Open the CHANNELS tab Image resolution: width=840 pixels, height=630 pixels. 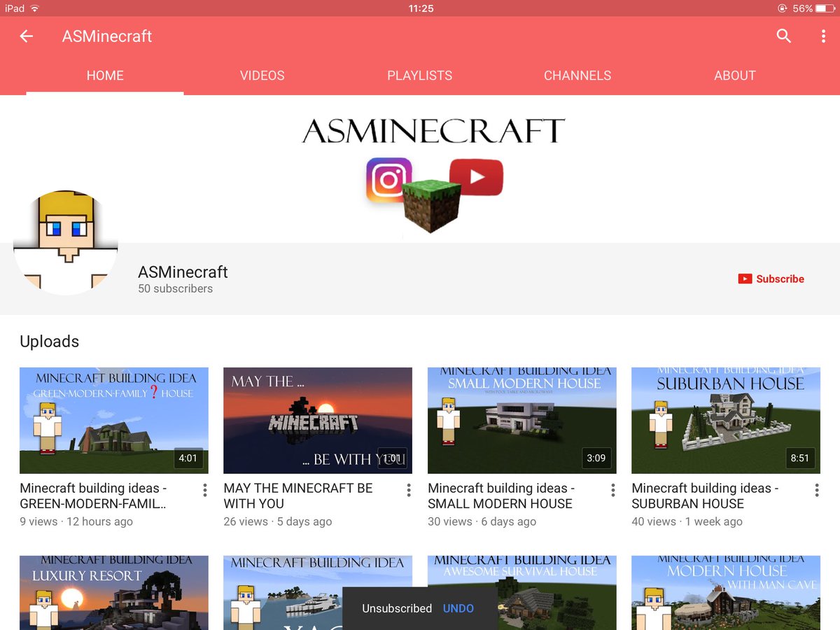tap(577, 76)
